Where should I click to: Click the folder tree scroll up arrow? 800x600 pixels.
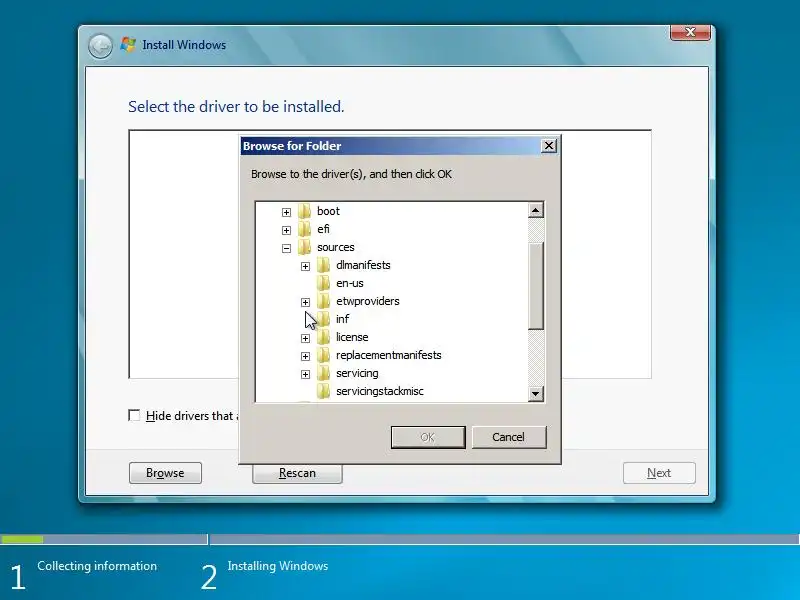[536, 210]
